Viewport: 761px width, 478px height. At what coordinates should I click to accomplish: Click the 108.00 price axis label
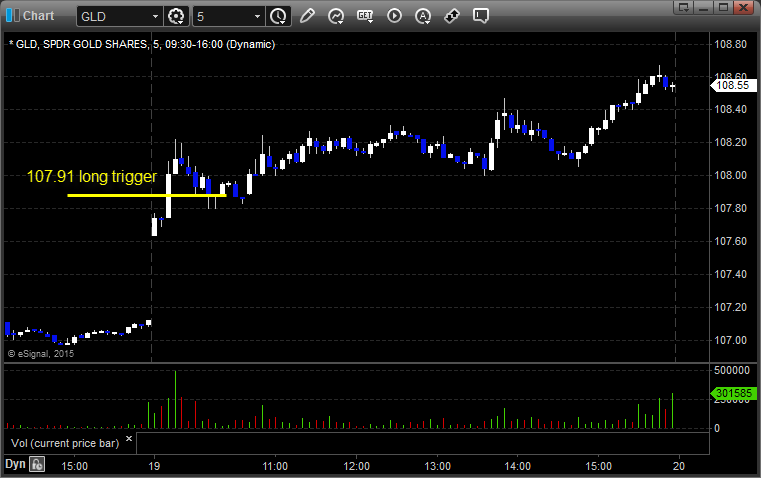point(730,175)
